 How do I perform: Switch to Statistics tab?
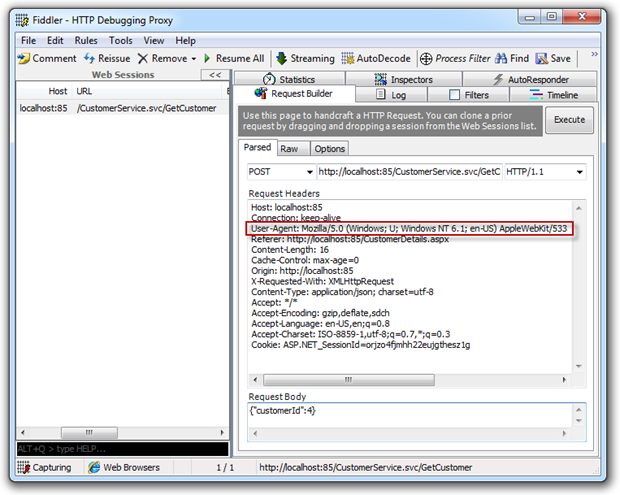(289, 79)
